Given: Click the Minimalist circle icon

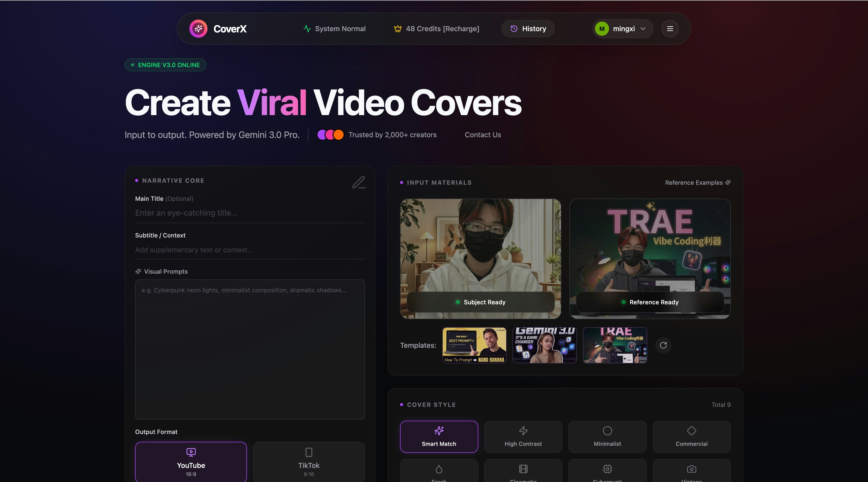Looking at the screenshot, I should pyautogui.click(x=607, y=430).
